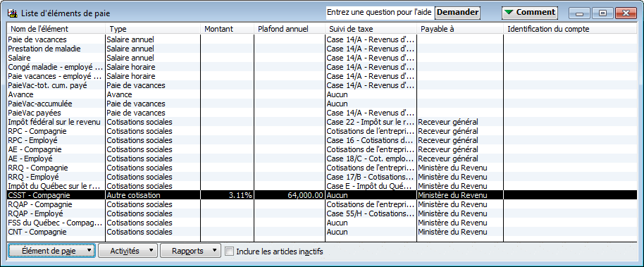Sort by 'Suivi de taxe' column header
The image size is (644, 267).
[x=371, y=29]
